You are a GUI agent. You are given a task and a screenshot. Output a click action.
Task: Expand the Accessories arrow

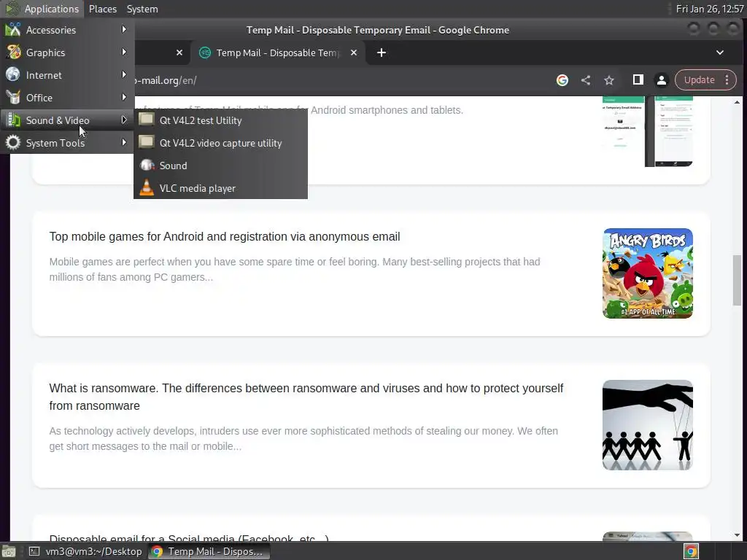tap(124, 29)
